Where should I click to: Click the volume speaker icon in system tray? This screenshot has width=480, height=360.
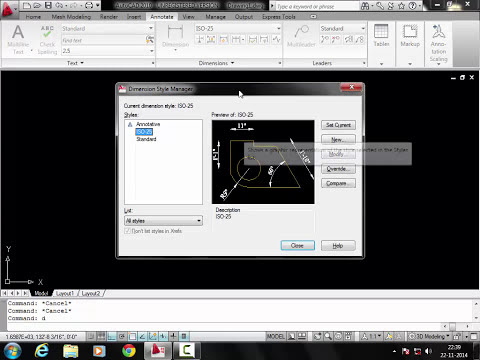coord(429,351)
